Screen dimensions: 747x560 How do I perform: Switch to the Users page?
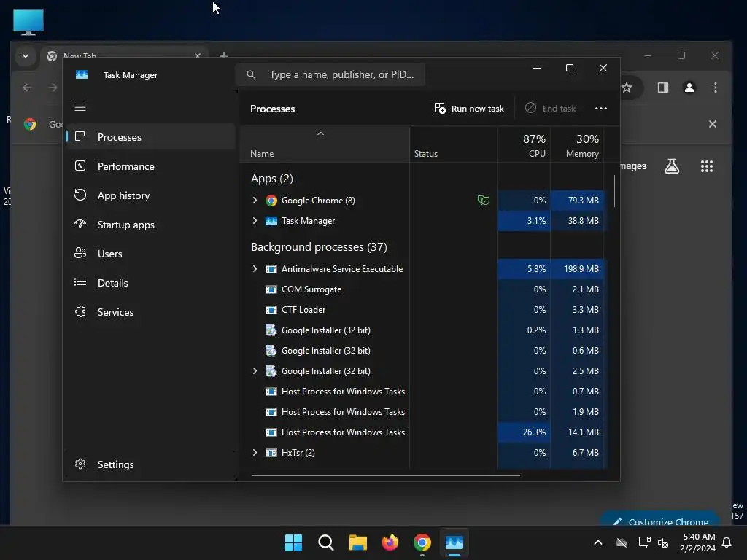(x=150, y=254)
